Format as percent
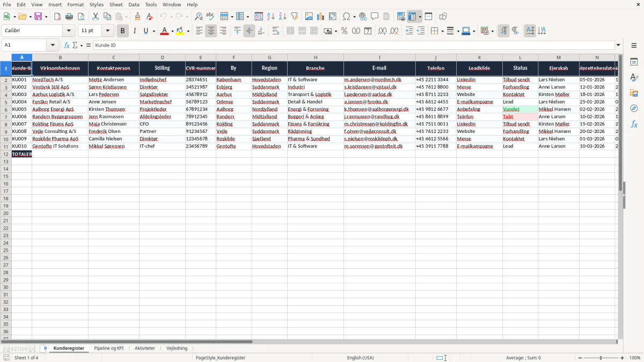This screenshot has height=362, width=644. [x=344, y=31]
